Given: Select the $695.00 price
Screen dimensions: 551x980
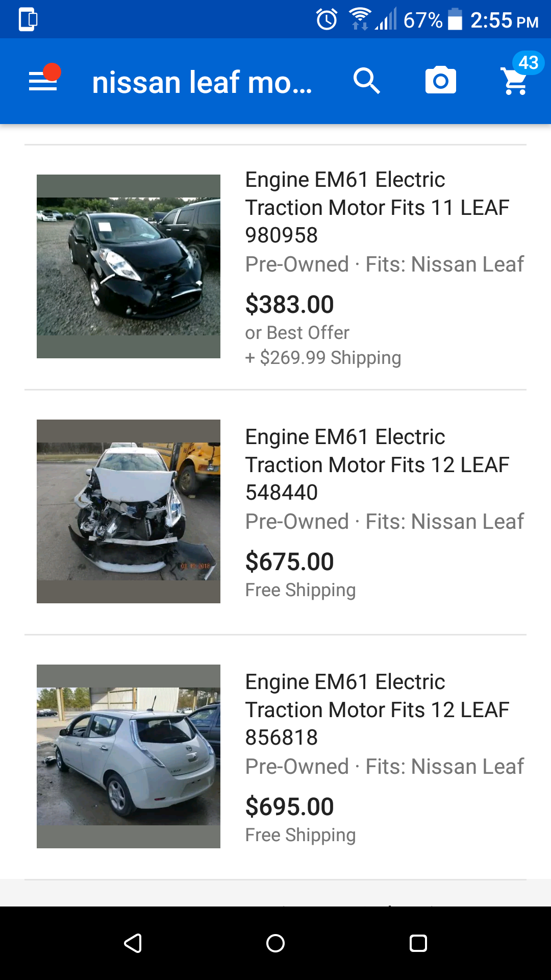Looking at the screenshot, I should (x=289, y=807).
